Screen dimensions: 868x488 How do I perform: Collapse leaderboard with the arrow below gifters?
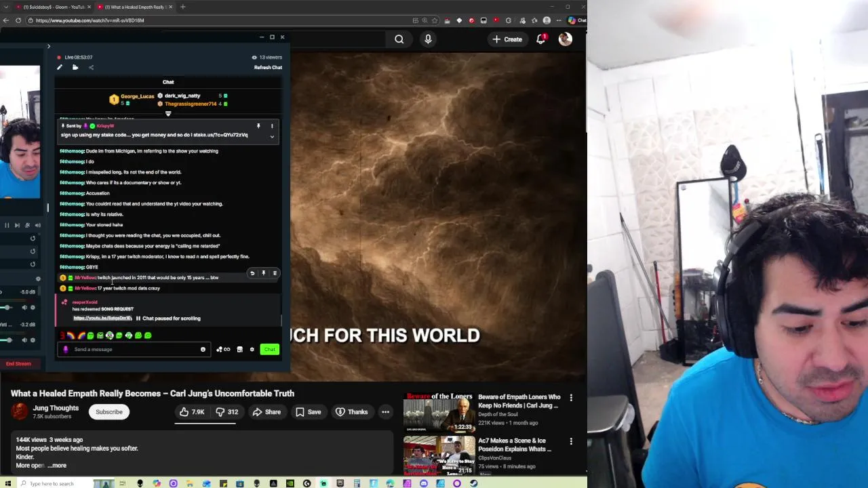pos(168,114)
